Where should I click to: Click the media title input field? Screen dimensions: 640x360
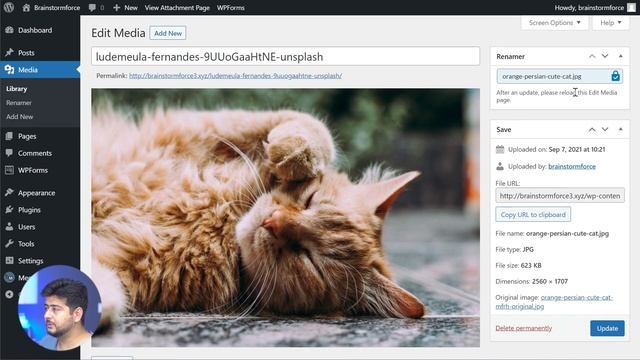285,56
